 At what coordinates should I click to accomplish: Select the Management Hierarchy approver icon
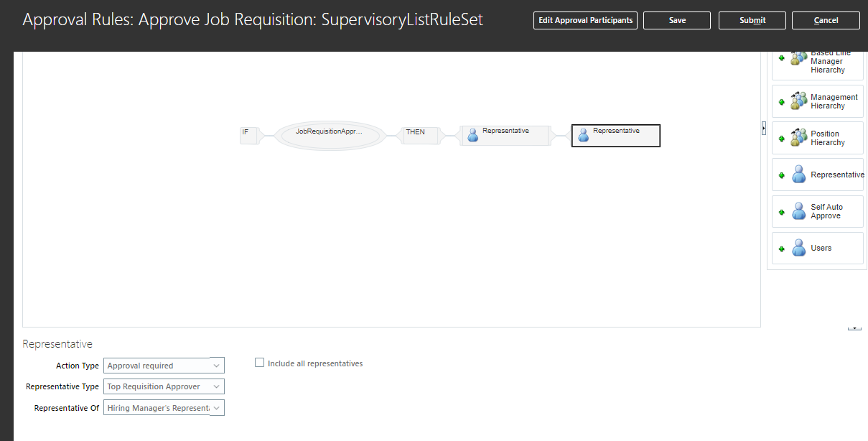tap(798, 101)
